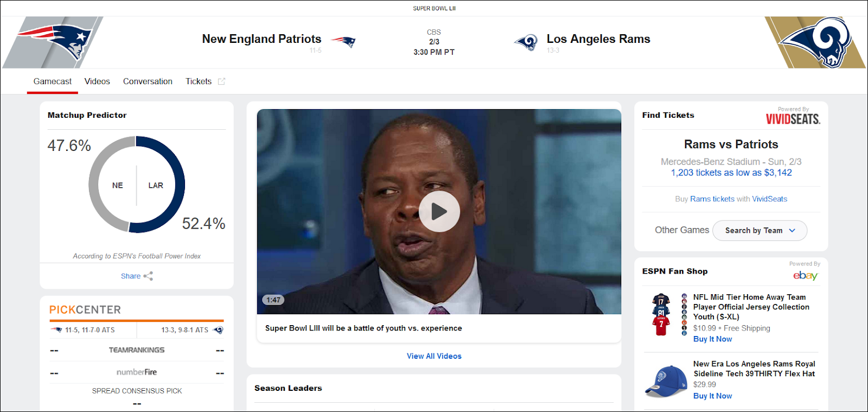
Task: Click video caption about youth vs. experience
Action: point(363,328)
